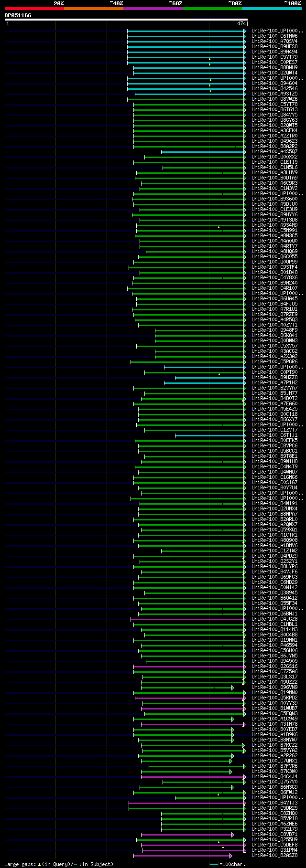
Task: Select the UniRef100_Q255U9 label
Action: [x=274, y=839]
